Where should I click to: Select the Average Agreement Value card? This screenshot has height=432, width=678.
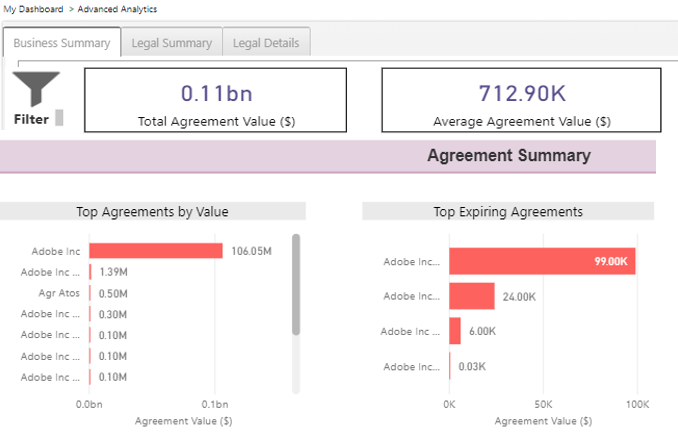tap(521, 100)
